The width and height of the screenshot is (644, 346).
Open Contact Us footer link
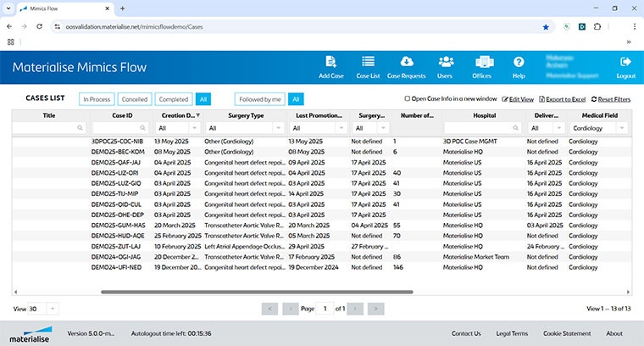[x=466, y=333]
